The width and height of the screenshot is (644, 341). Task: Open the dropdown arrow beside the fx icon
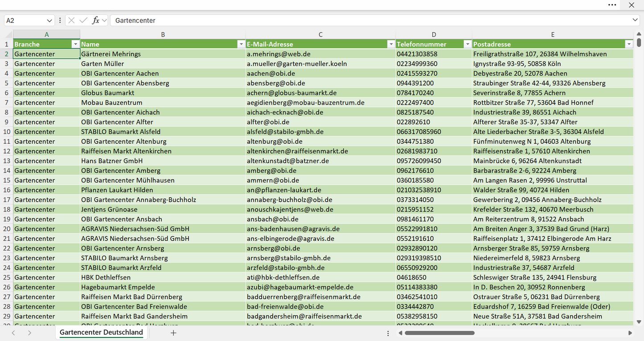(x=104, y=20)
